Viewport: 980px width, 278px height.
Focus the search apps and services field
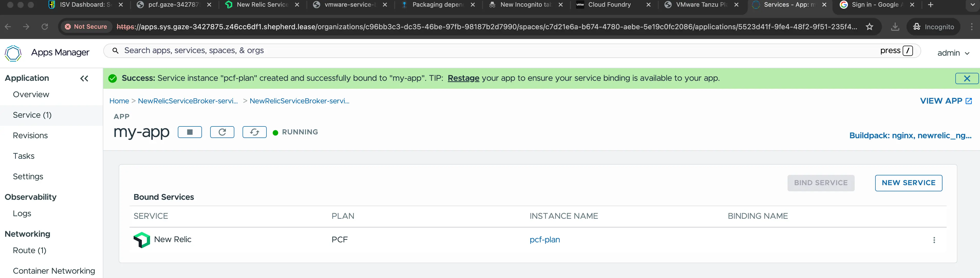495,51
